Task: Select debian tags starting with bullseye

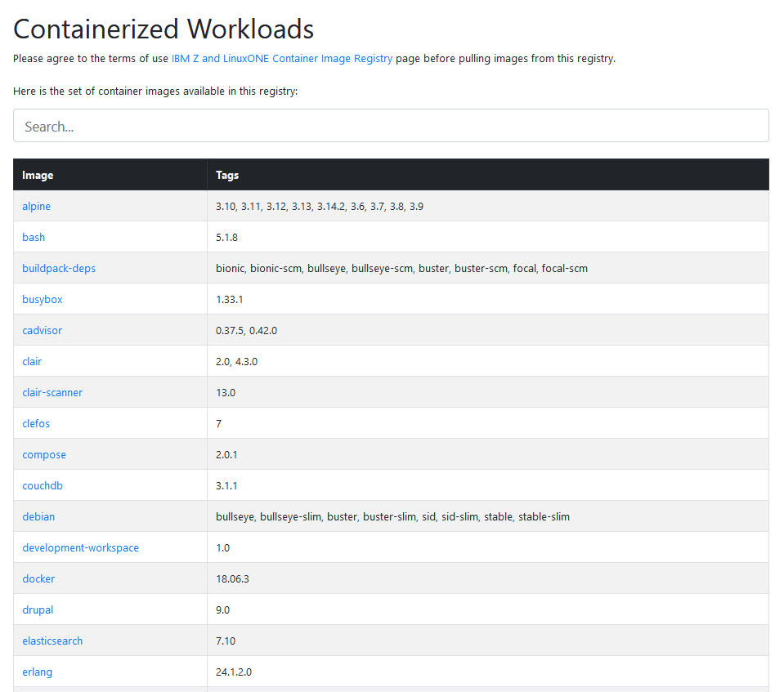Action: tap(392, 516)
